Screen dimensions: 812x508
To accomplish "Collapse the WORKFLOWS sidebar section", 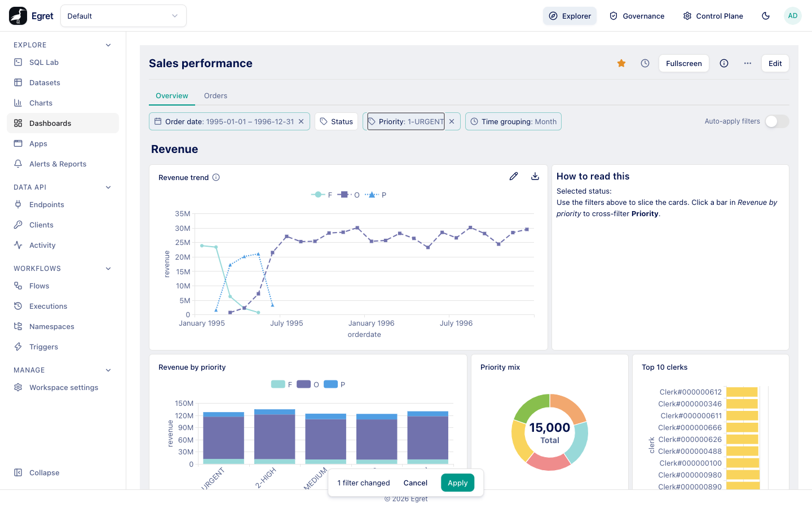I will click(x=108, y=269).
